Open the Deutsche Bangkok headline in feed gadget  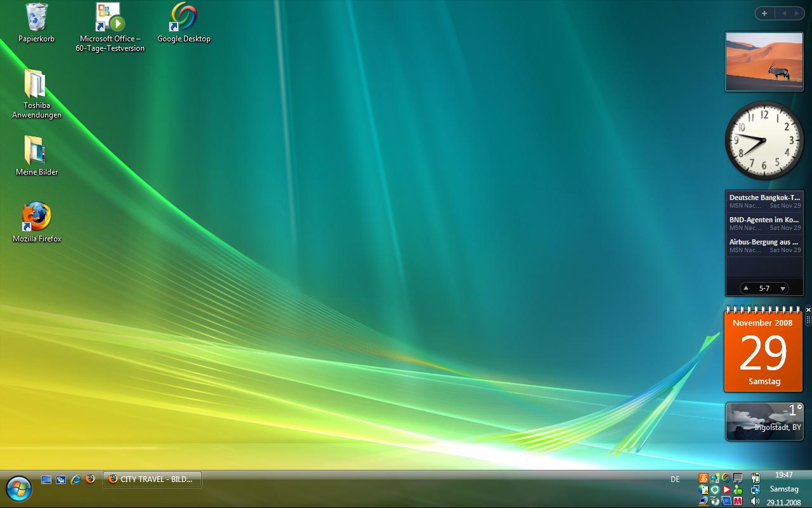pos(764,197)
